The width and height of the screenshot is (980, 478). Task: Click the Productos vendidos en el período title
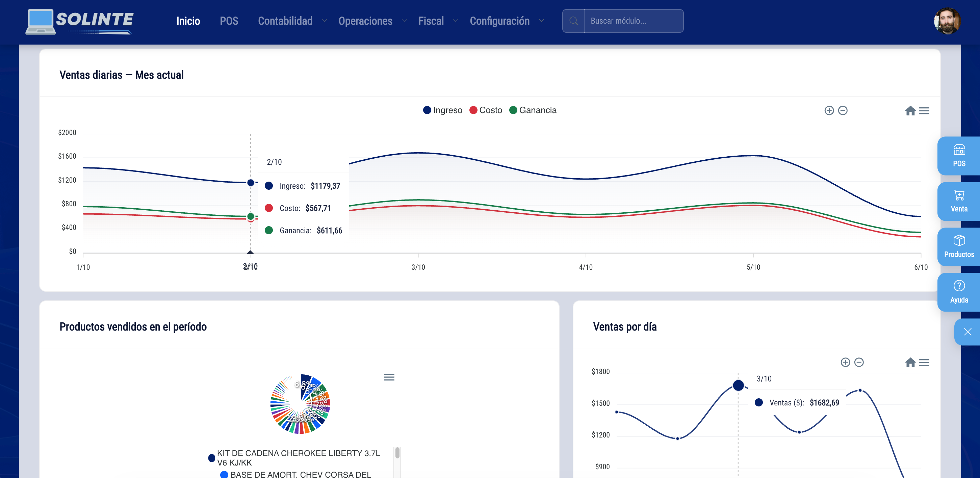coord(133,327)
